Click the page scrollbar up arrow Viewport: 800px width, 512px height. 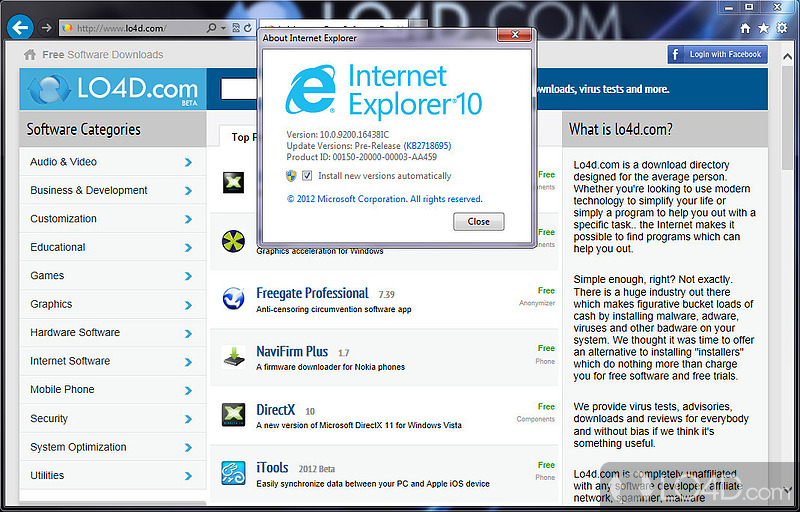coord(787,57)
